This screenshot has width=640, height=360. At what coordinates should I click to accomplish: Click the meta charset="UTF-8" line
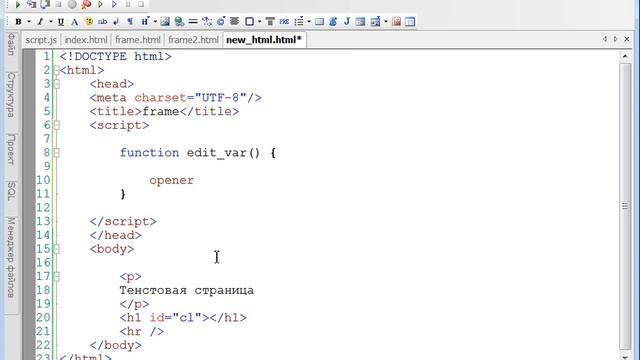tap(176, 98)
